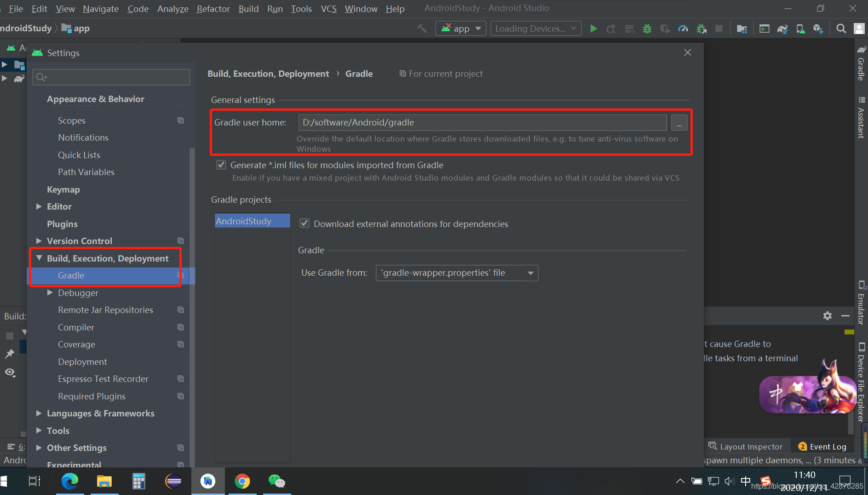The width and height of the screenshot is (868, 495).
Task: Open Microsoft Edge from taskbar
Action: coord(70,481)
